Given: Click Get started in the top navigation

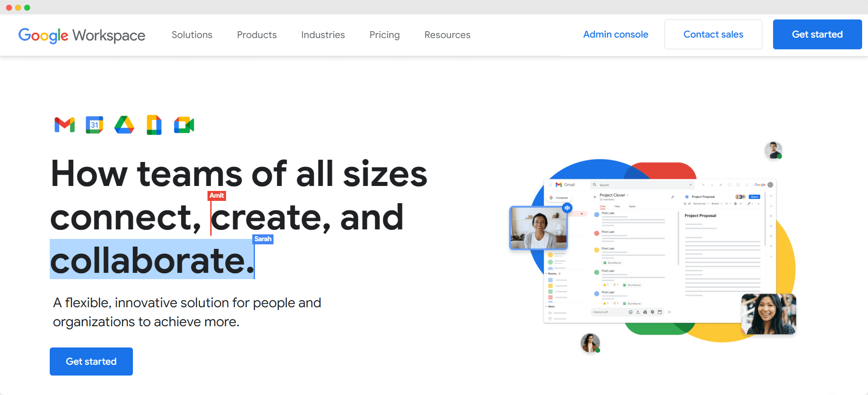Looking at the screenshot, I should [x=817, y=34].
